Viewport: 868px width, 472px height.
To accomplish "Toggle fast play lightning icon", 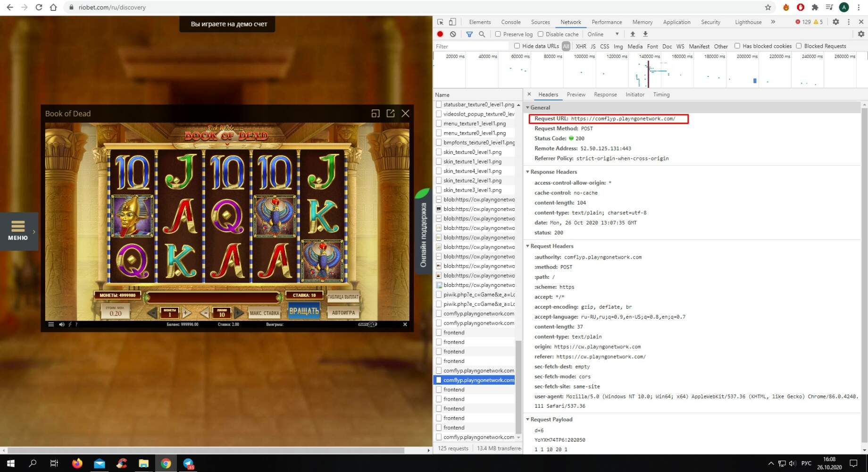I will [70, 324].
